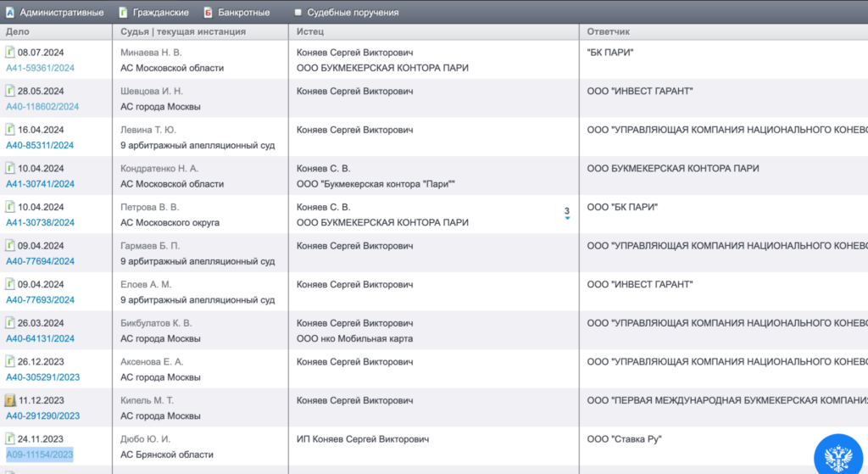This screenshot has width=868, height=474.
Task: Toggle the Судебные поручения checkbox
Action: [x=298, y=12]
